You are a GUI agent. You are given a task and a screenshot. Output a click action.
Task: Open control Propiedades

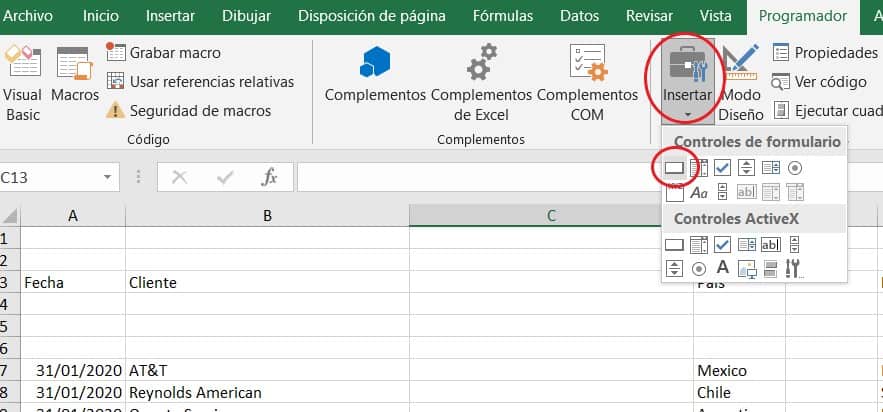tap(826, 53)
